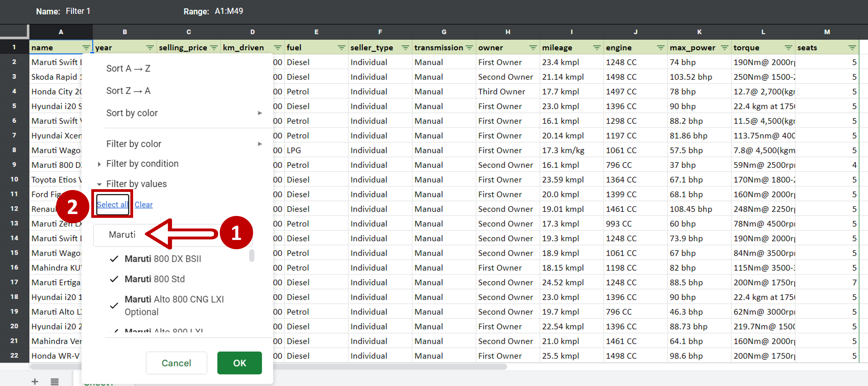
Task: Open the filter icon in the torque header
Action: click(x=788, y=48)
